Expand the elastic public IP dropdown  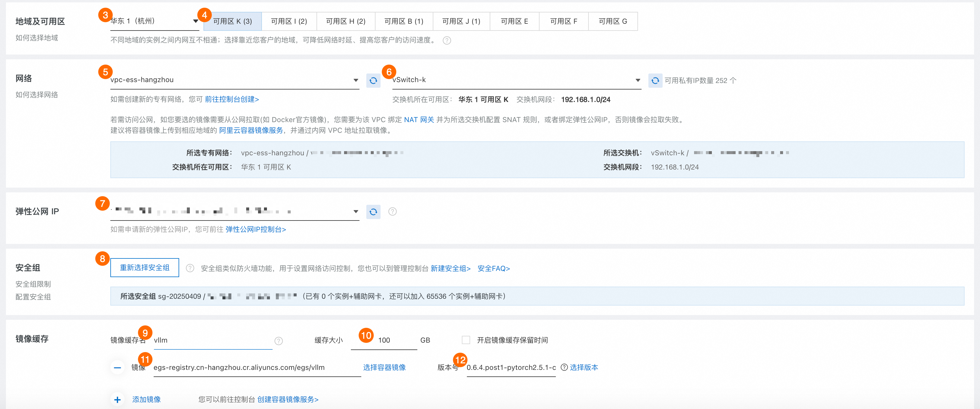tap(235, 211)
